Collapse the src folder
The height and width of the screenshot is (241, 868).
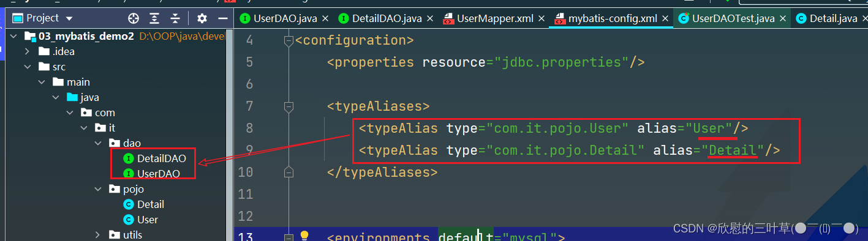pos(27,67)
